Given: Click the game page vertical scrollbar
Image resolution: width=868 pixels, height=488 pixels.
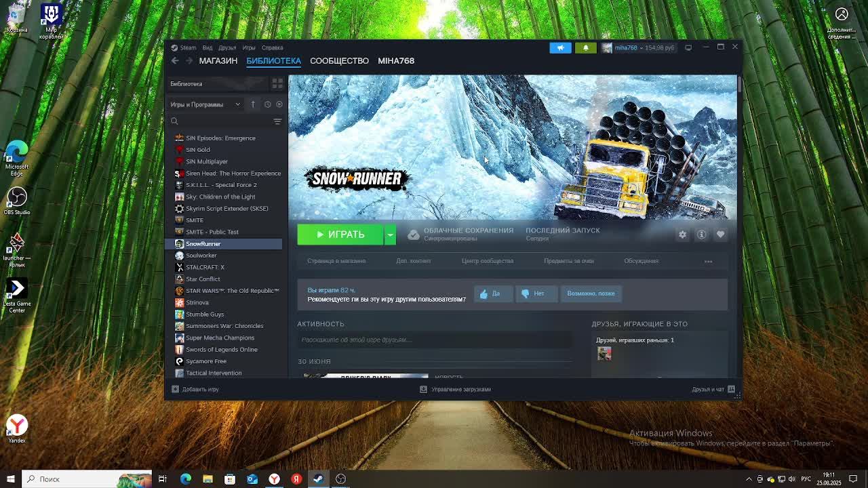Looking at the screenshot, I should point(738,86).
